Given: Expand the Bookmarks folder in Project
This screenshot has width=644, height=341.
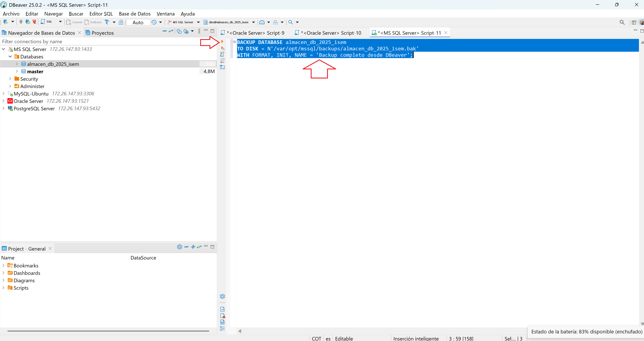Looking at the screenshot, I should tap(4, 266).
